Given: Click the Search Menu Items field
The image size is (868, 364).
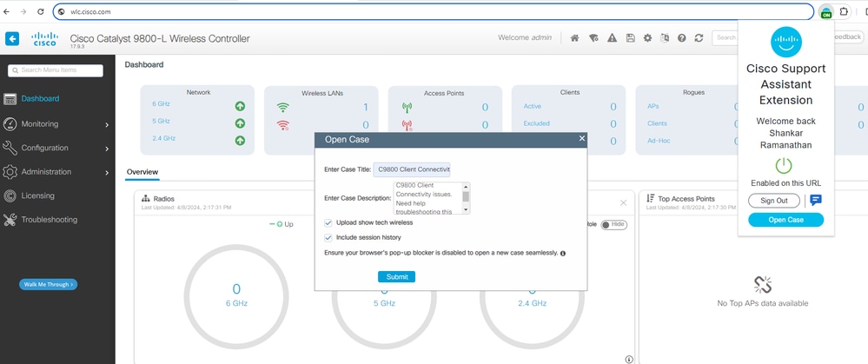Looking at the screenshot, I should coord(56,70).
